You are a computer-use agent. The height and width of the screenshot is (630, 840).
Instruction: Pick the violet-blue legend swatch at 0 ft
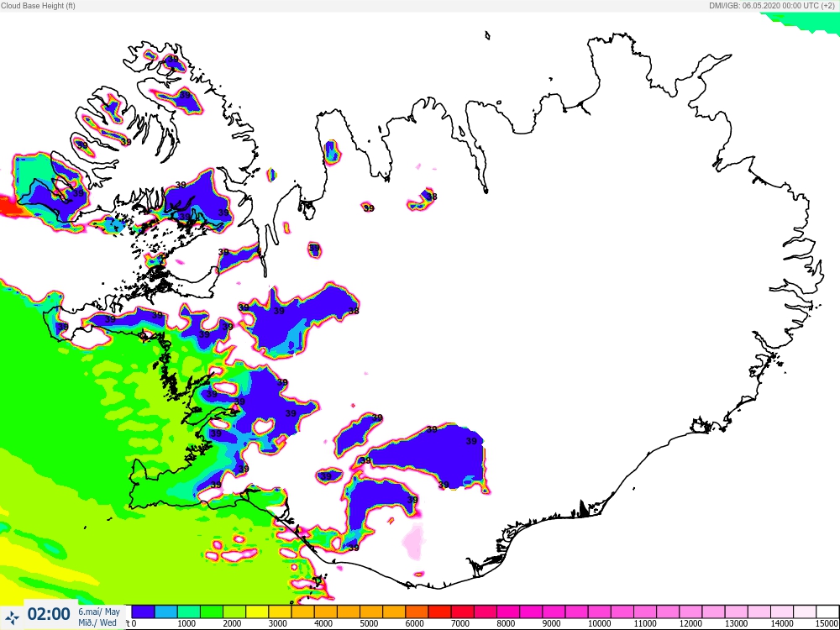[x=143, y=612]
